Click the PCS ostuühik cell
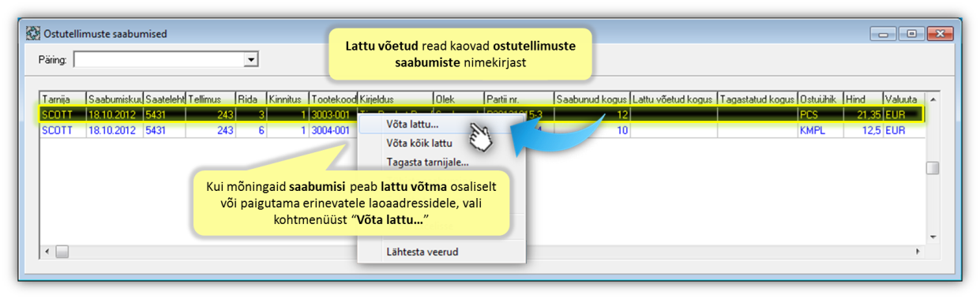This screenshot has width=980, height=299. pyautogui.click(x=821, y=114)
